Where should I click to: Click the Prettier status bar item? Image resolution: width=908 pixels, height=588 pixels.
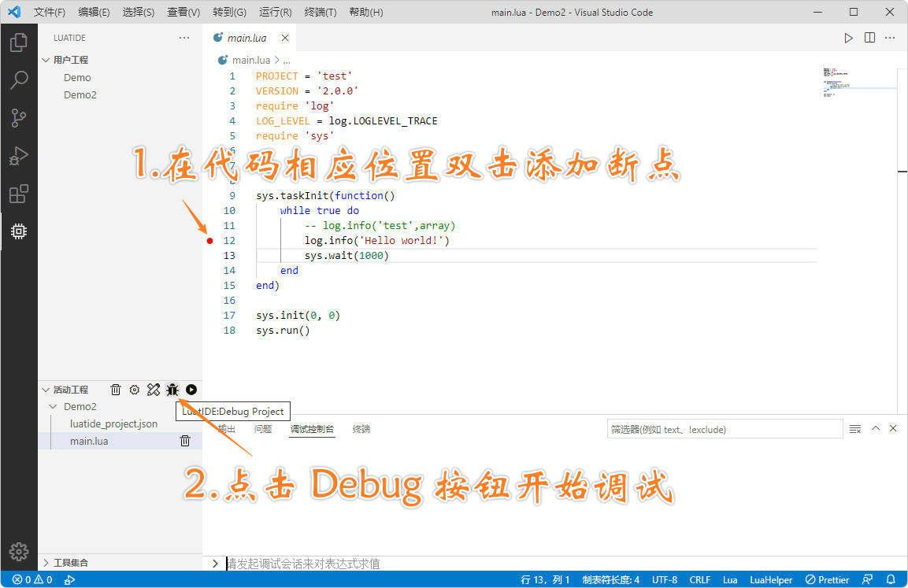tap(827, 580)
